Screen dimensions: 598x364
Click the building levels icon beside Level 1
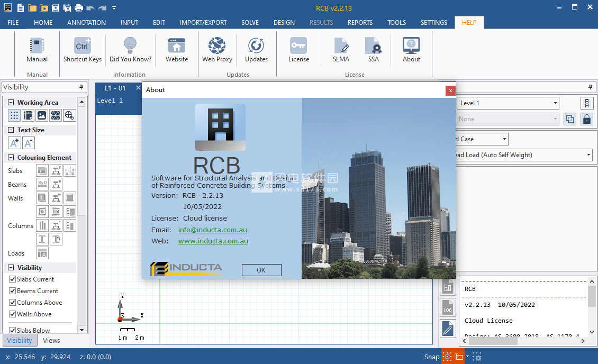tap(586, 103)
